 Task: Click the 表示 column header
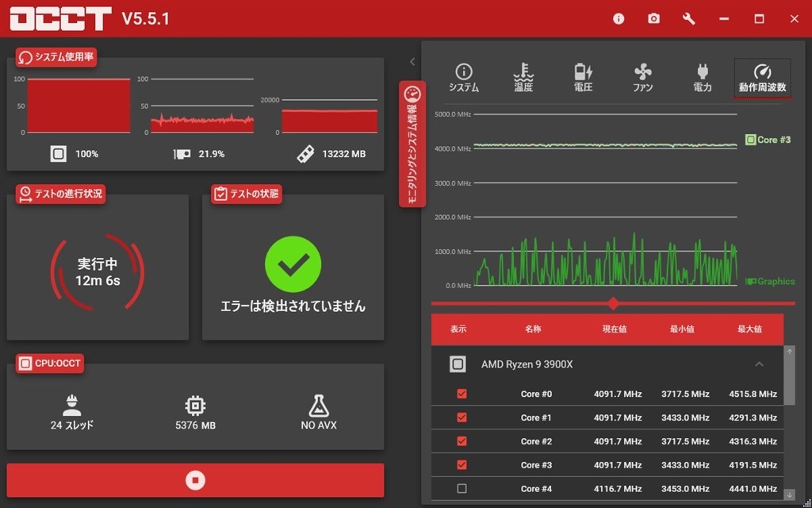click(458, 329)
